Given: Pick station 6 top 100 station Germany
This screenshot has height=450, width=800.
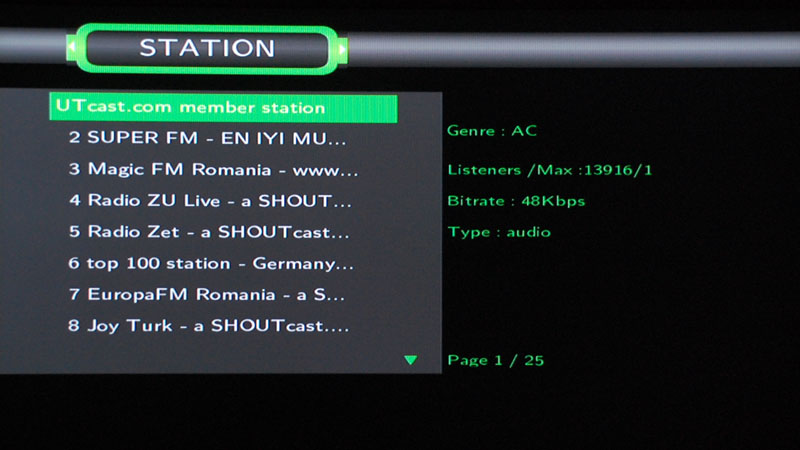Looking at the screenshot, I should pyautogui.click(x=211, y=263).
